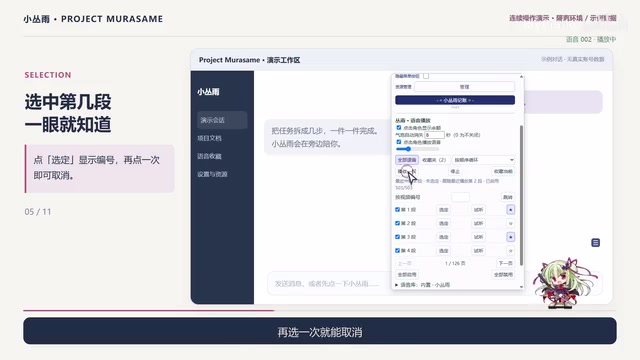Viewport: 640px width, 360px height.
Task: Open 演示会话 in the sidebar
Action: (x=222, y=120)
